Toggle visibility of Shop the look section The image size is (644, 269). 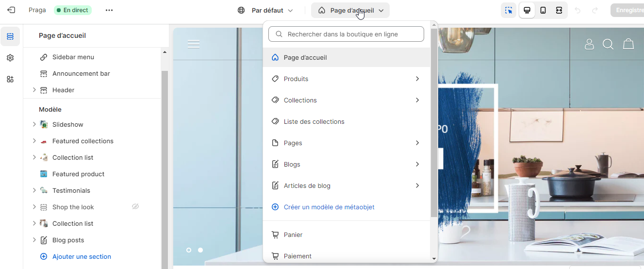135,207
